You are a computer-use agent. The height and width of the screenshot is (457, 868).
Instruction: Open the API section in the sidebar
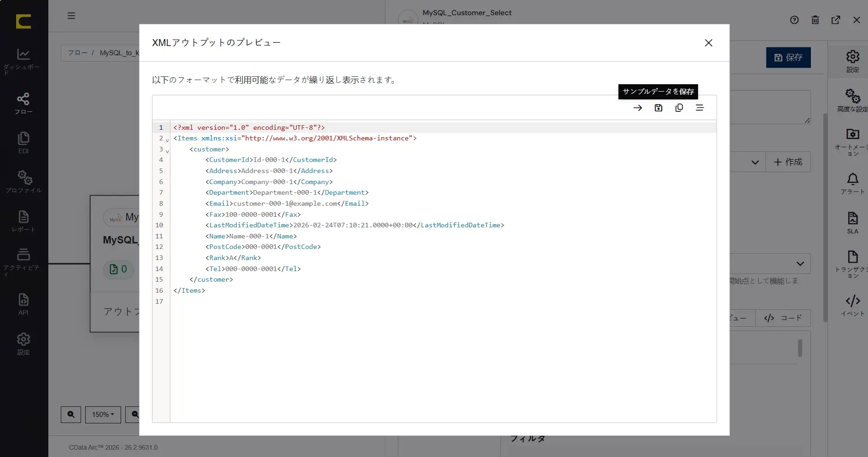(23, 304)
